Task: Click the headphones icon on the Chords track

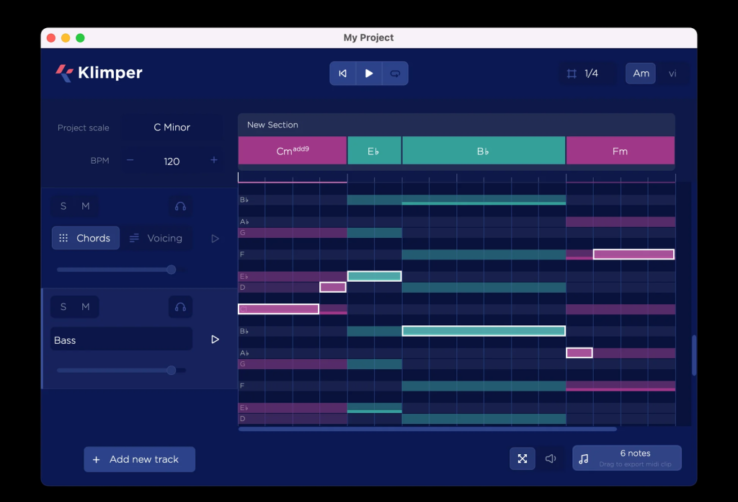Action: point(180,206)
